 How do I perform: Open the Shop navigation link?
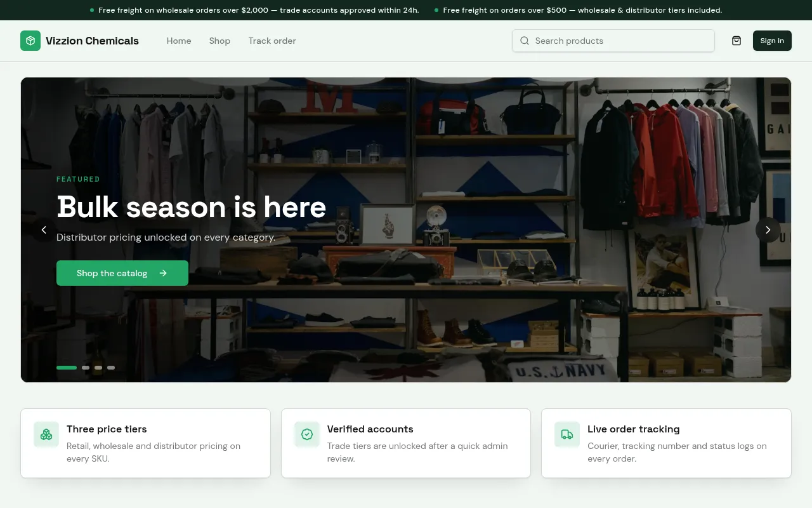pos(219,41)
